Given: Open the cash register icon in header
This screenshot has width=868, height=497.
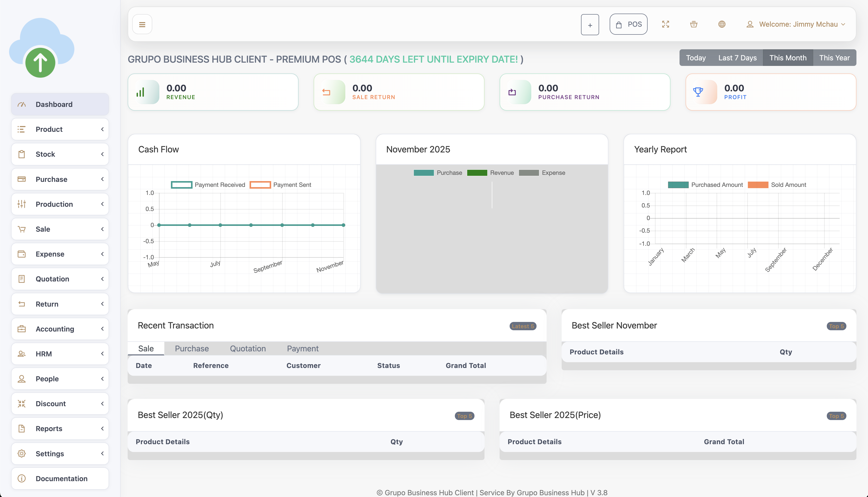Looking at the screenshot, I should click(x=693, y=24).
